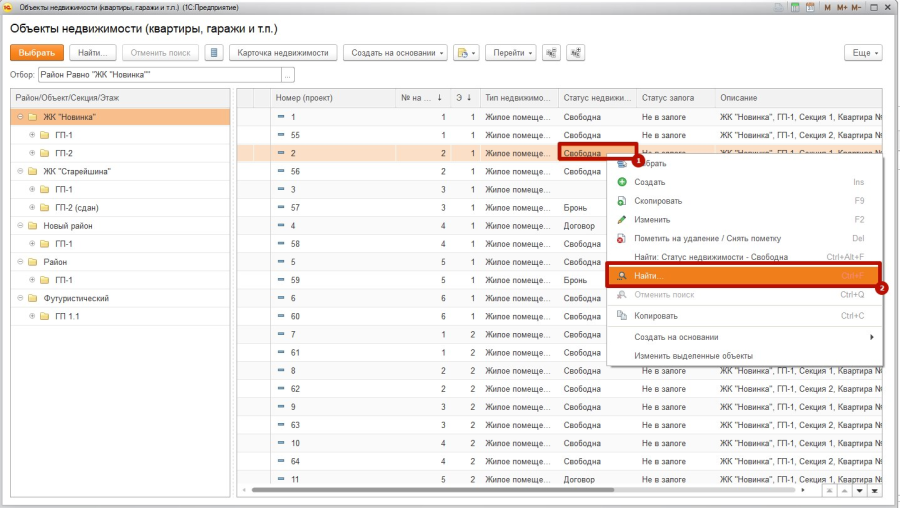Collapse the ЖК "Старейшина" tree node
The height and width of the screenshot is (508, 900).
pyautogui.click(x=20, y=171)
